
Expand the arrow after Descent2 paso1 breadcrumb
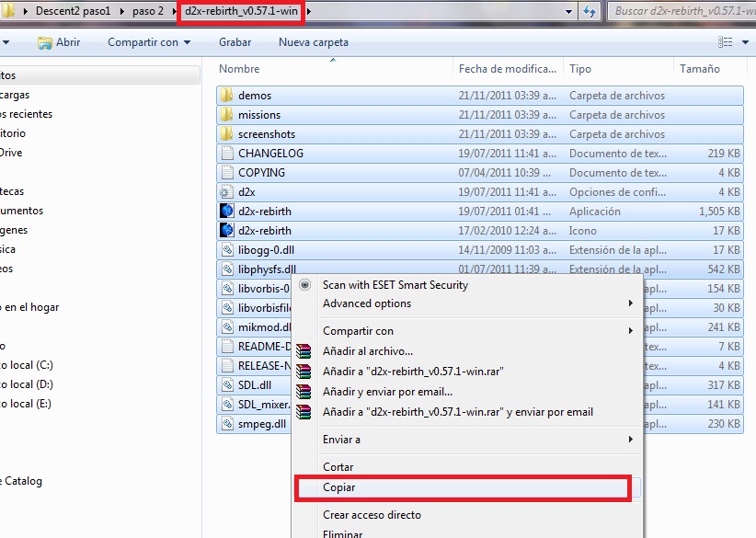coord(120,11)
